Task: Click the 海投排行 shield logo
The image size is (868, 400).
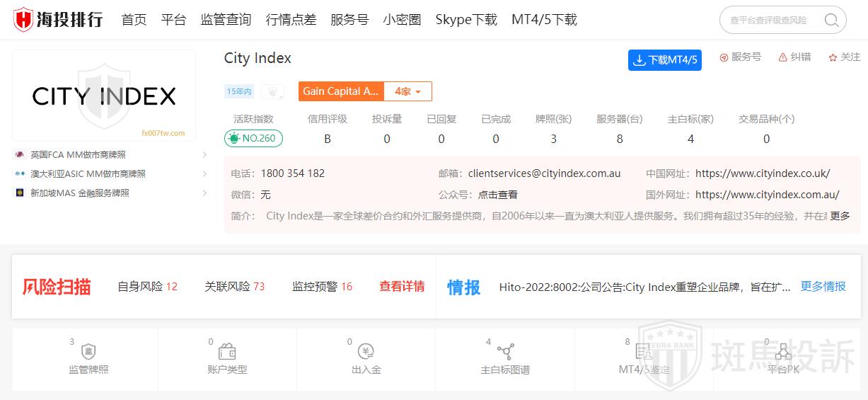Action: [x=23, y=19]
